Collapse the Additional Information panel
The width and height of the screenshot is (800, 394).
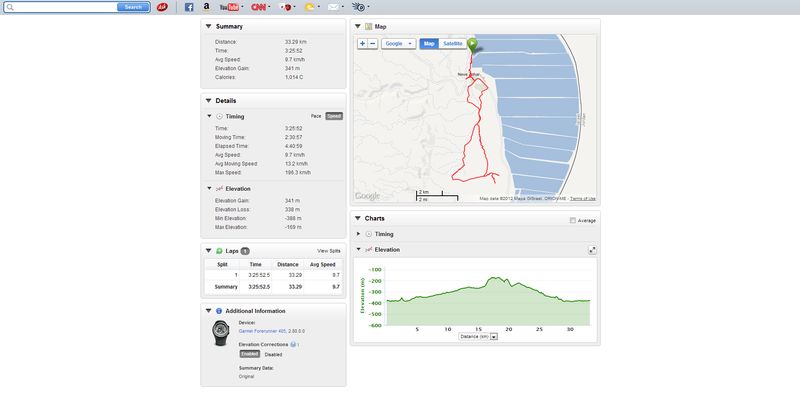coord(208,311)
